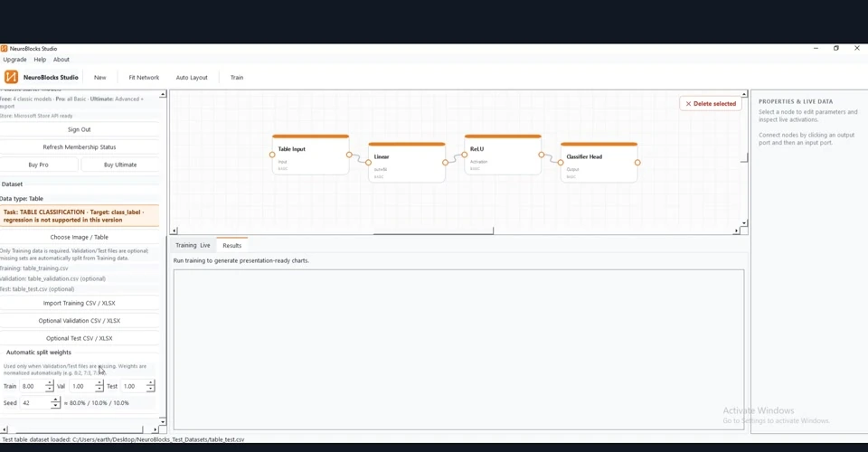Click the Seed input field
868x452 pixels.
click(35, 403)
